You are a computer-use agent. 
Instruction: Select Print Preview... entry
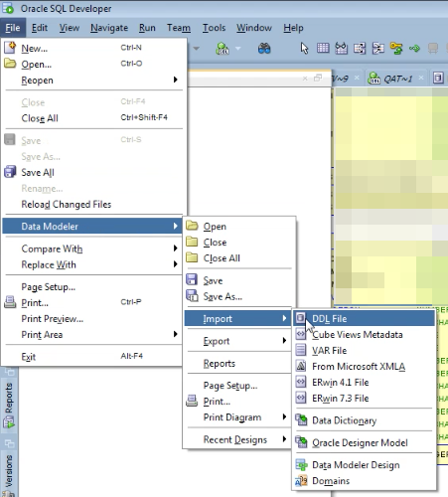click(x=93, y=318)
